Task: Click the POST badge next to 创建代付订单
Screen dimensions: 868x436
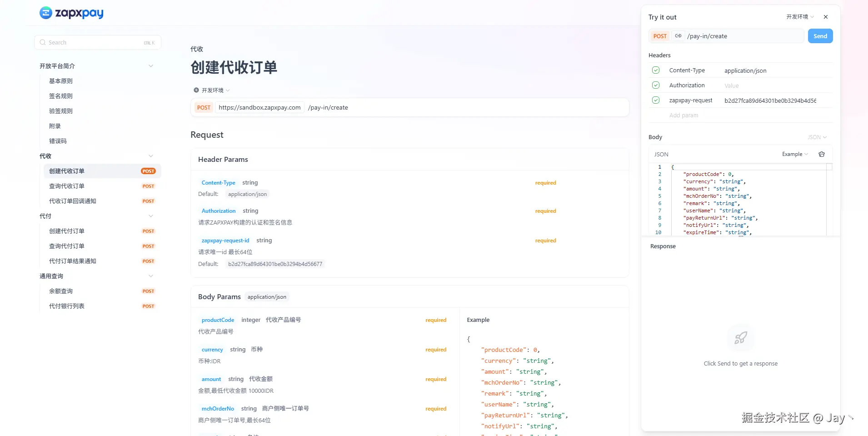Action: click(148, 231)
